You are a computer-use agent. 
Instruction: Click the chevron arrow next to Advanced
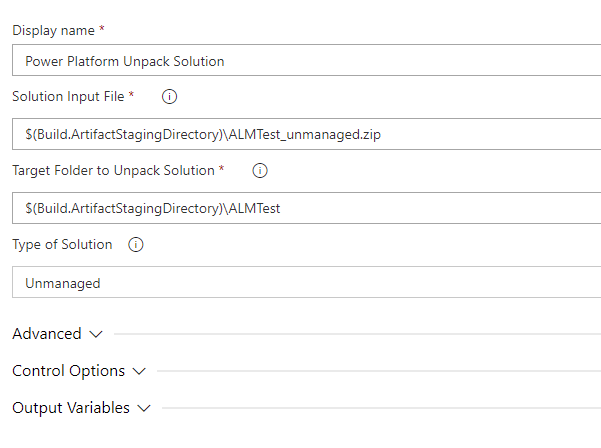[96, 334]
